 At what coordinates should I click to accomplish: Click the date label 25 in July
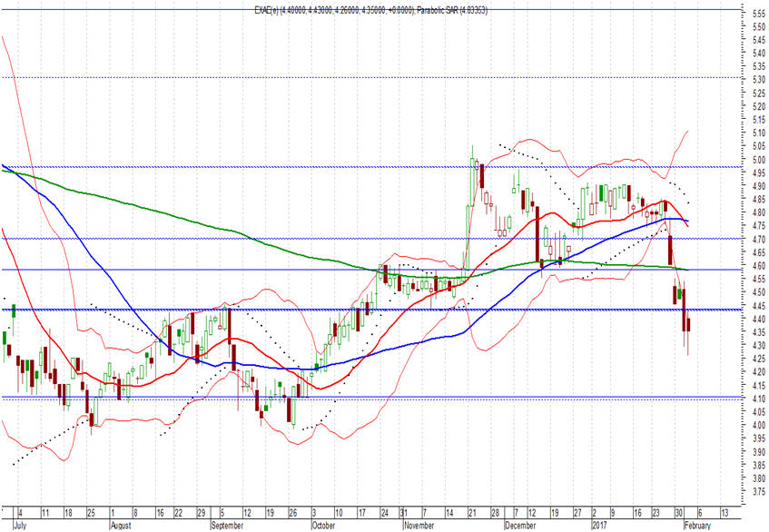[91, 513]
